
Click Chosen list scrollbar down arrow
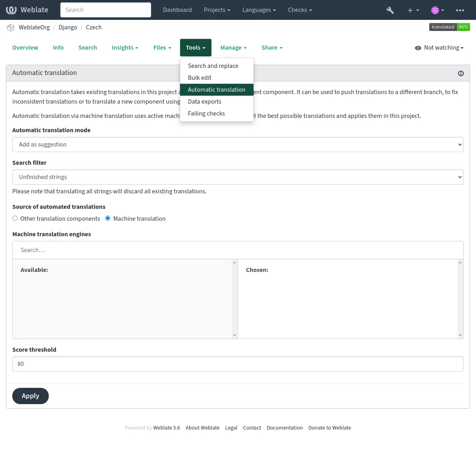tap(460, 335)
